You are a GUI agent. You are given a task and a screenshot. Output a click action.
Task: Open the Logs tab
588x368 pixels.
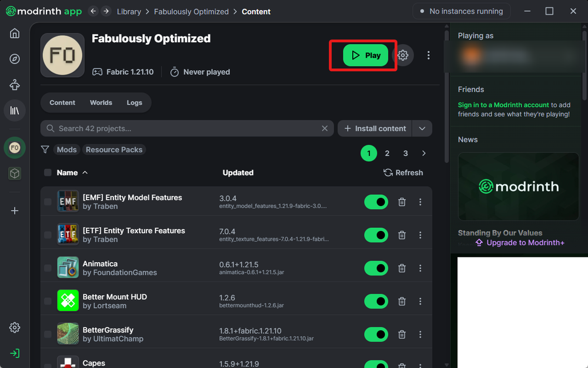pyautogui.click(x=134, y=102)
